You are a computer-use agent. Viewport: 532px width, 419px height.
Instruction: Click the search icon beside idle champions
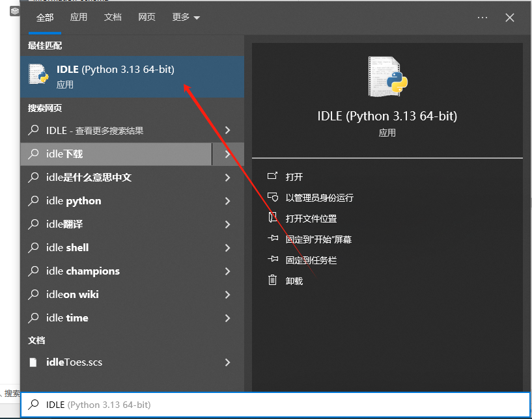[x=33, y=271]
